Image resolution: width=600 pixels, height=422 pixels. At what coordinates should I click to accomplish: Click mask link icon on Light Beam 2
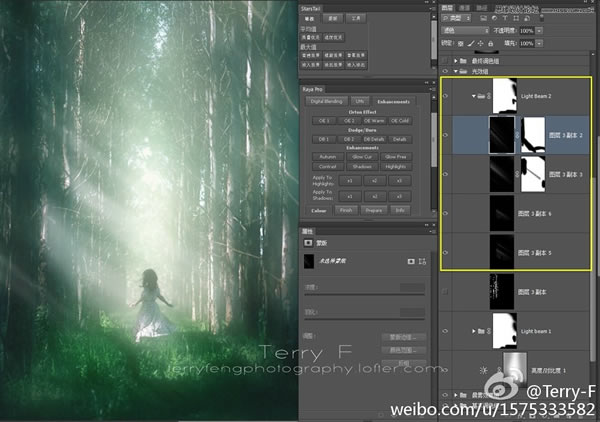[x=489, y=96]
